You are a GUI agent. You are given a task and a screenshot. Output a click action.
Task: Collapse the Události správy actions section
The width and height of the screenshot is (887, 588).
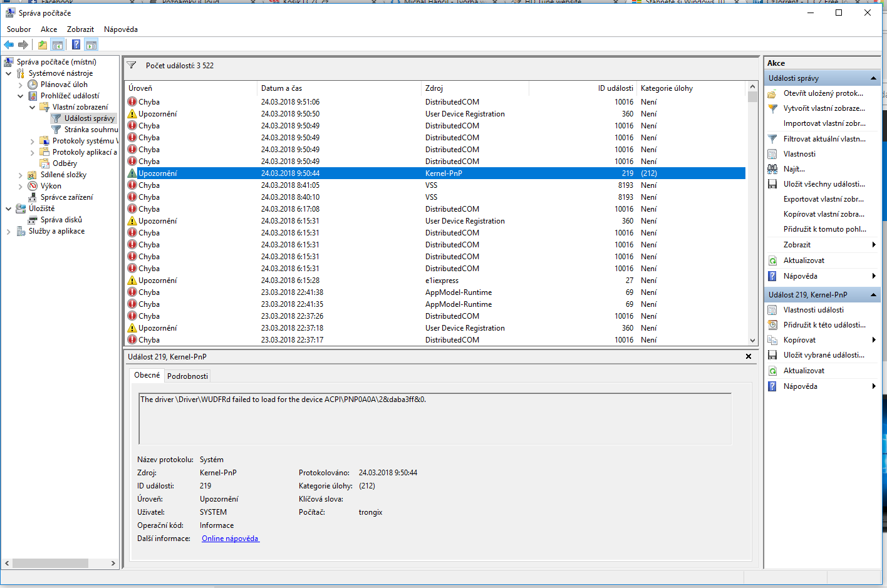873,78
